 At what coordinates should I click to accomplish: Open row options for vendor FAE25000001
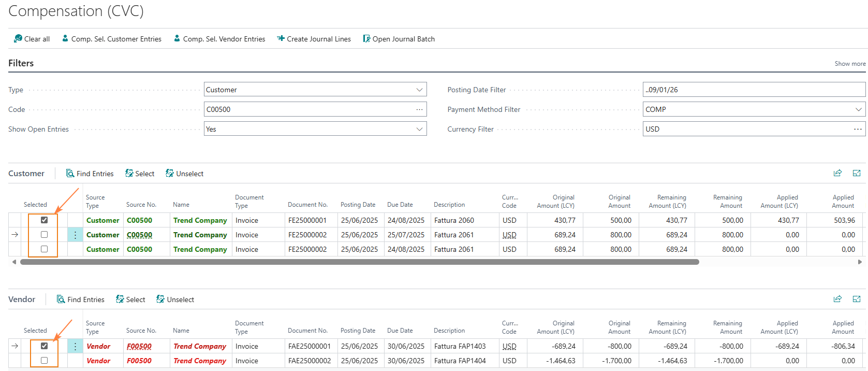pos(75,346)
